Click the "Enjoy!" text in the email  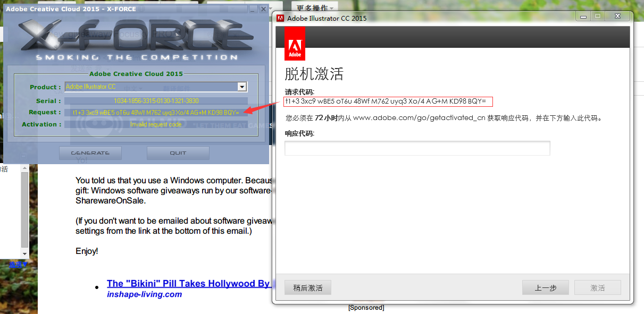87,251
